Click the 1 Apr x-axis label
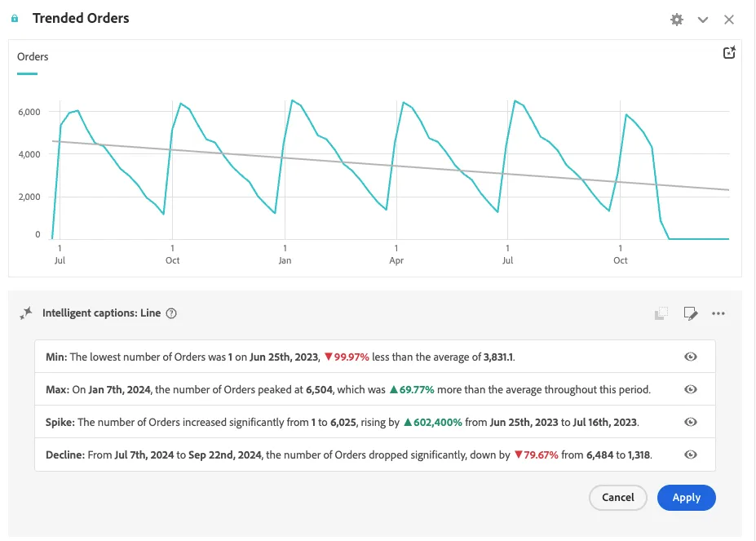756x541 pixels. coord(396,255)
